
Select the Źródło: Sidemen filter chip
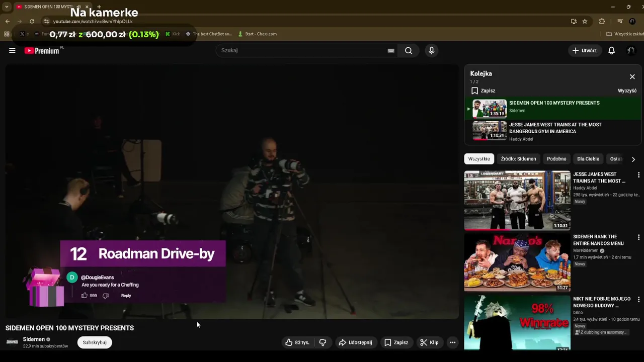pos(518,159)
